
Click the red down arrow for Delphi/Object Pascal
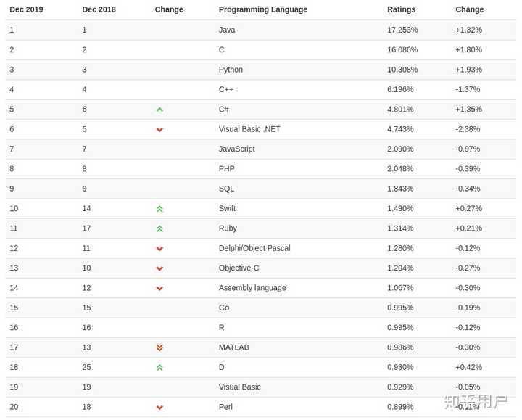coord(159,249)
